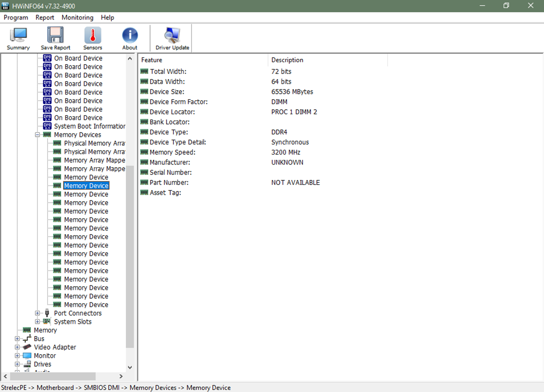Open the Monitoring menu
Image resolution: width=544 pixels, height=392 pixels.
click(x=77, y=17)
